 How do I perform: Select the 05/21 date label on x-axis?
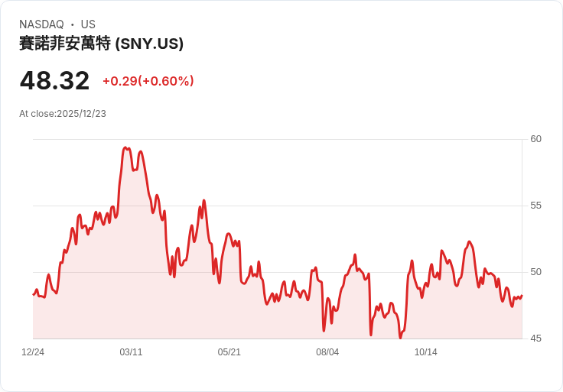coord(229,352)
